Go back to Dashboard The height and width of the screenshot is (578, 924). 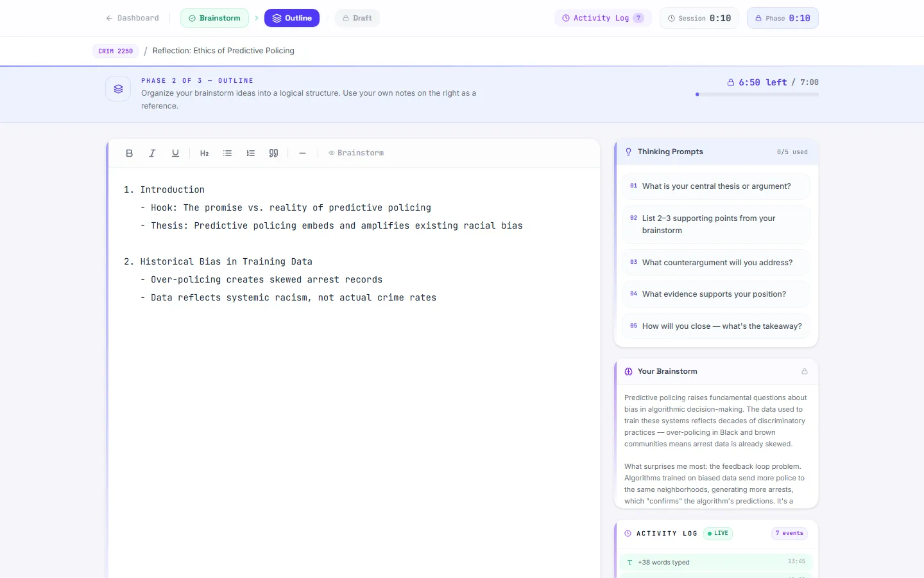pos(132,18)
